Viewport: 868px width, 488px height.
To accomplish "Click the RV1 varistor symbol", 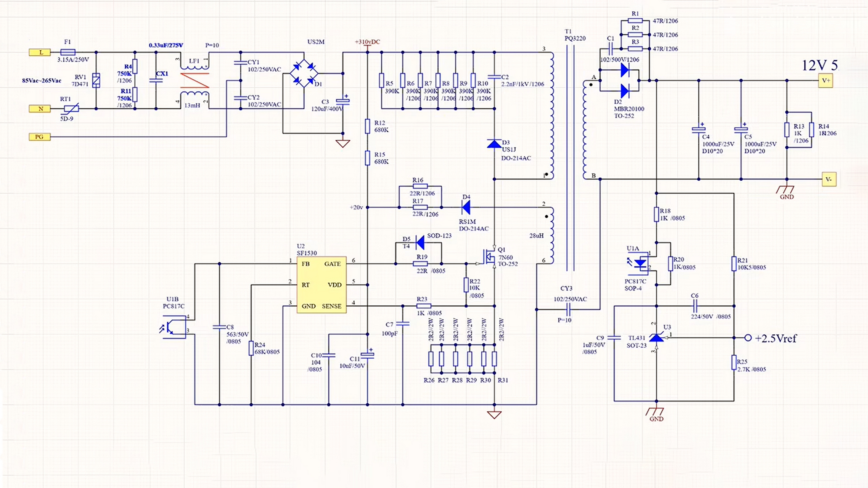I will pyautogui.click(x=96, y=80).
